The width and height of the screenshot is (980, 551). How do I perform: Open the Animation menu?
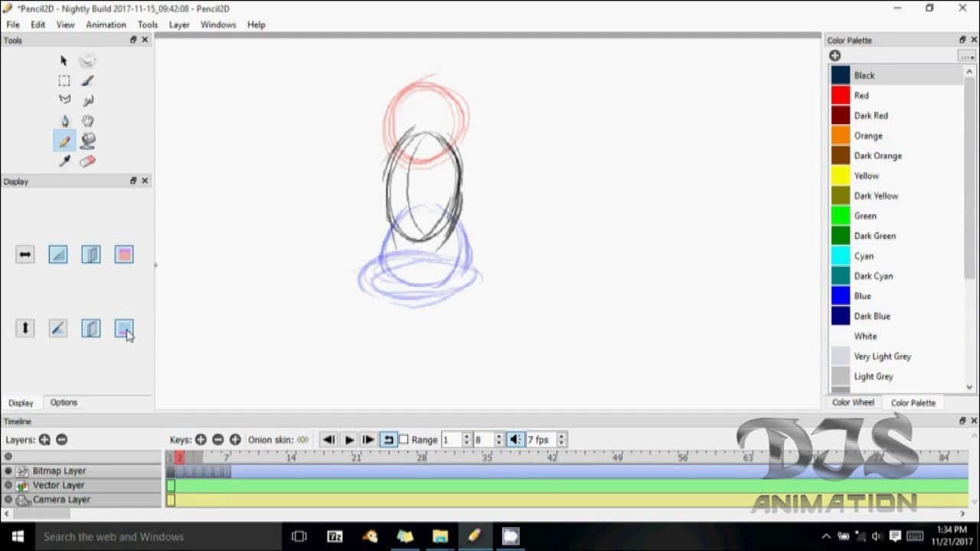click(106, 24)
